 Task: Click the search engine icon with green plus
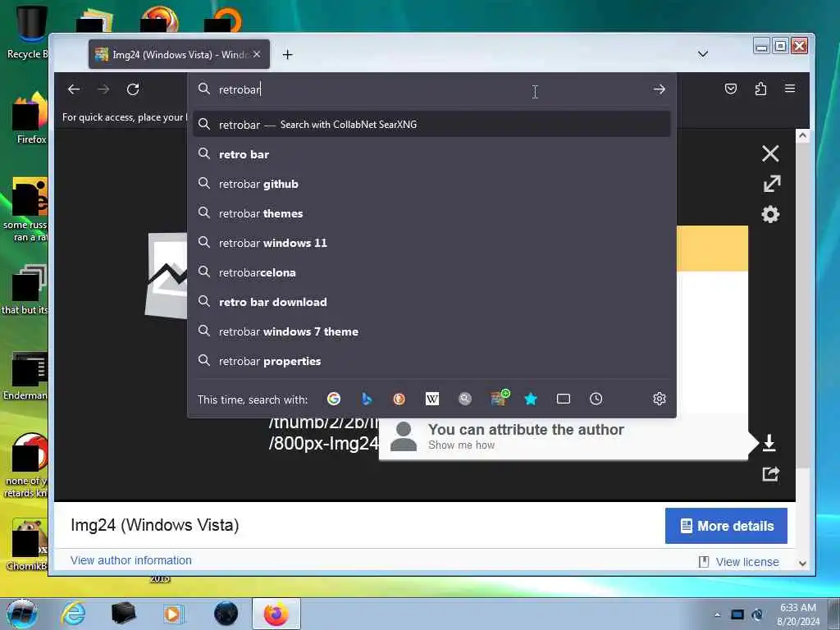pyautogui.click(x=500, y=398)
